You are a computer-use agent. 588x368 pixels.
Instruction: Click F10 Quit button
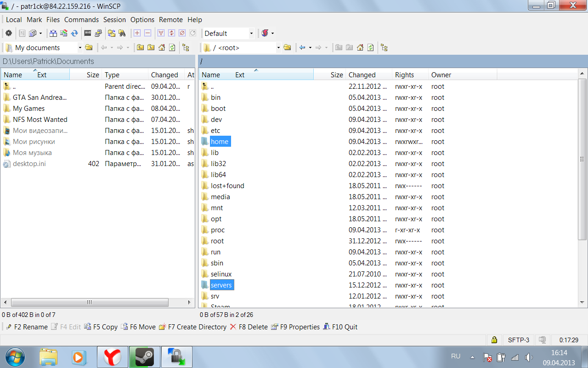[x=340, y=327]
